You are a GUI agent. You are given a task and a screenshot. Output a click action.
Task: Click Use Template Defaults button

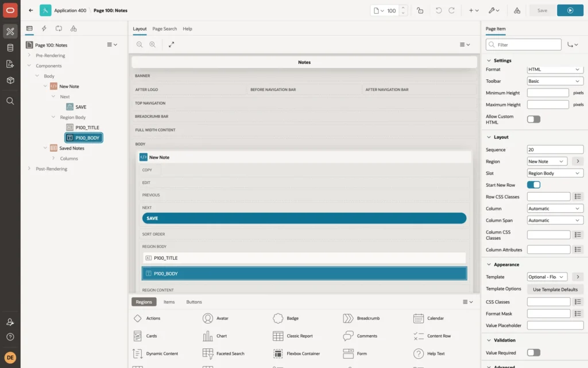pyautogui.click(x=555, y=290)
